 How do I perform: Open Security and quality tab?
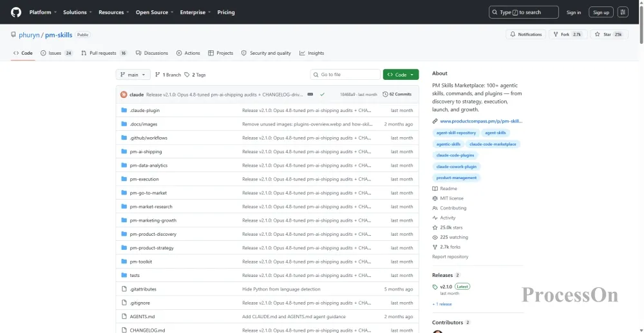[266, 53]
